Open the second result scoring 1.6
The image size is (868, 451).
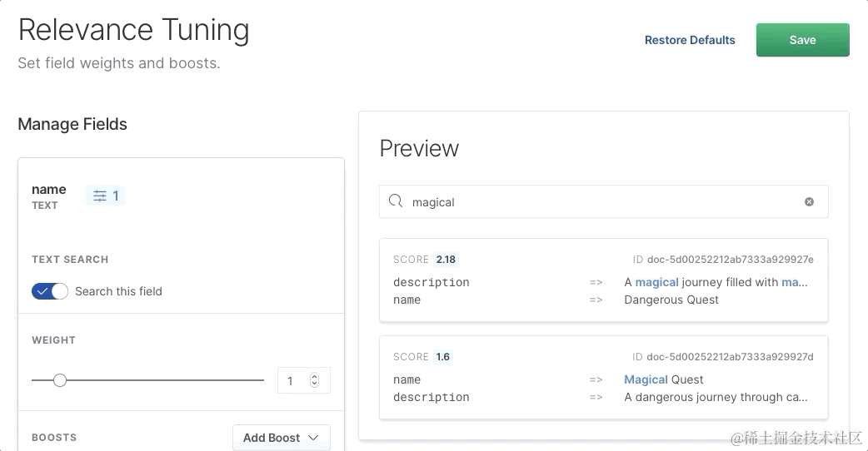(603, 377)
